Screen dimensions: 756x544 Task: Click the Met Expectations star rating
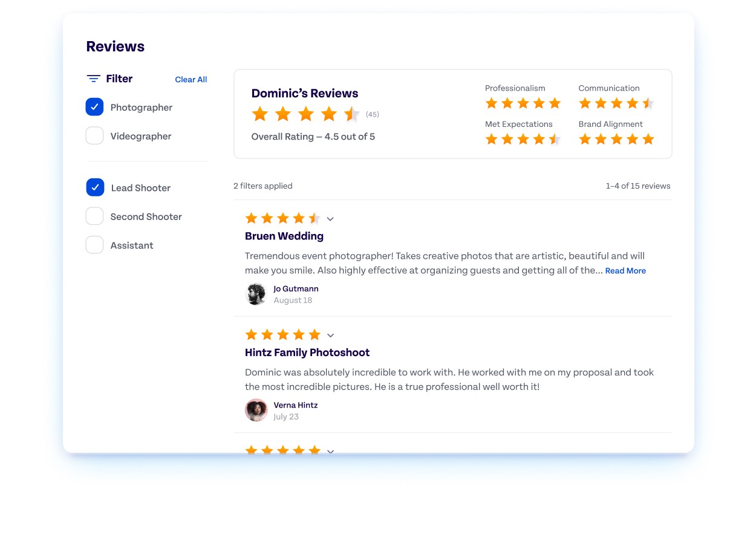[x=523, y=140]
